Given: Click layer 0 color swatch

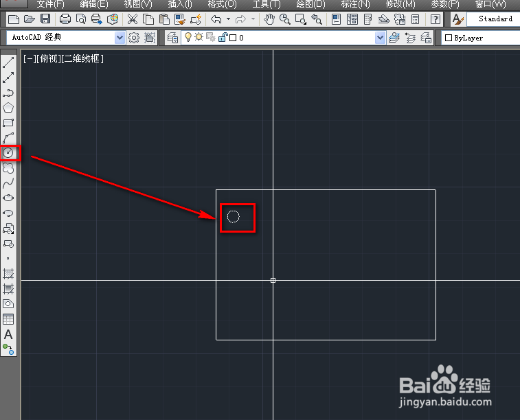Looking at the screenshot, I should tap(233, 38).
